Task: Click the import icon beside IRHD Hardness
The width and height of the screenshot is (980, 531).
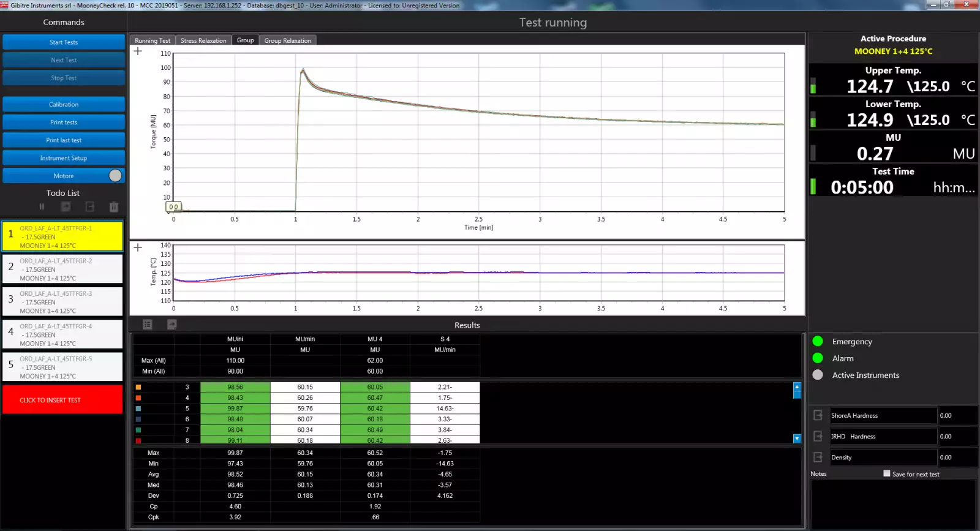Action: tap(818, 436)
